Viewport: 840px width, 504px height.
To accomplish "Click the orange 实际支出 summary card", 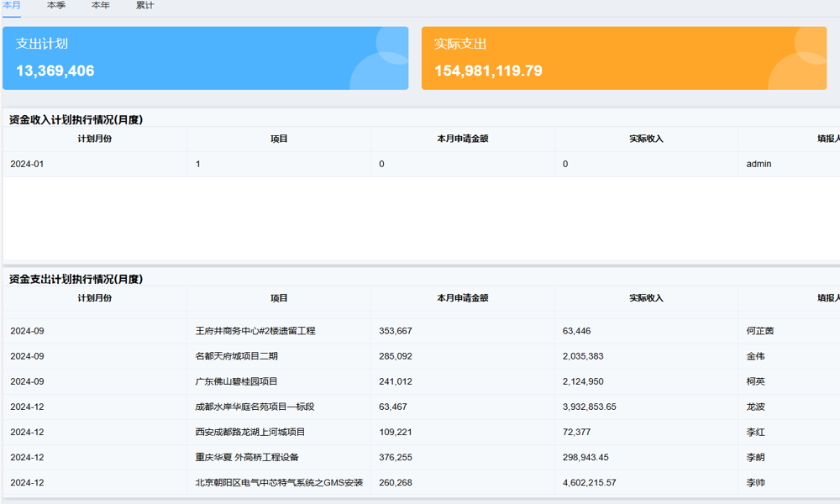I will coord(625,58).
